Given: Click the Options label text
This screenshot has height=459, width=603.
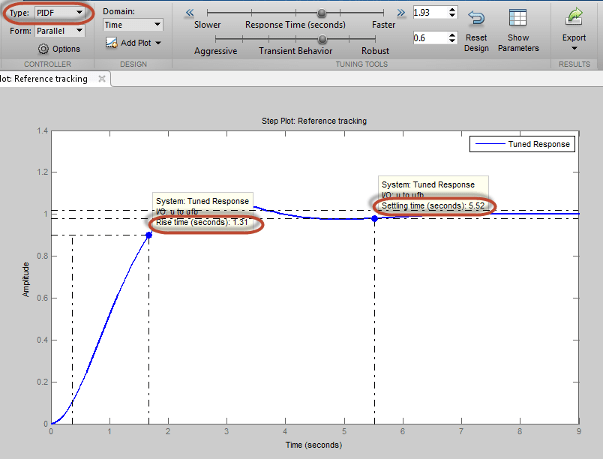Looking at the screenshot, I should point(66,49).
